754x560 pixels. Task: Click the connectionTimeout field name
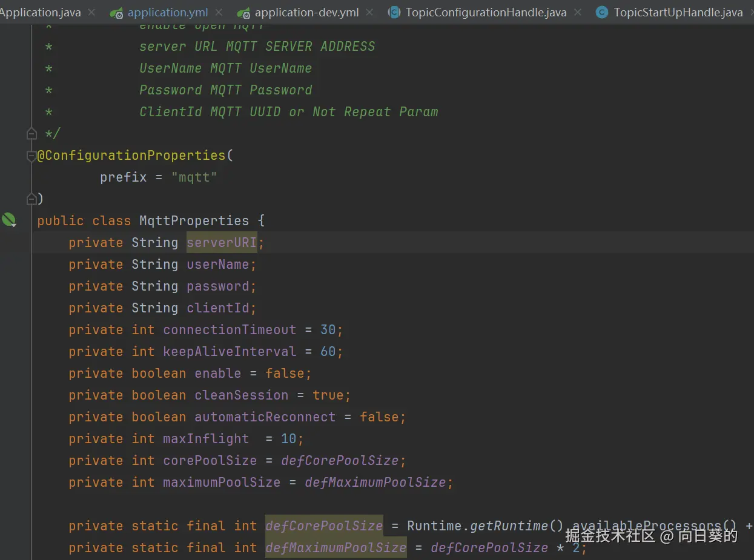230,330
